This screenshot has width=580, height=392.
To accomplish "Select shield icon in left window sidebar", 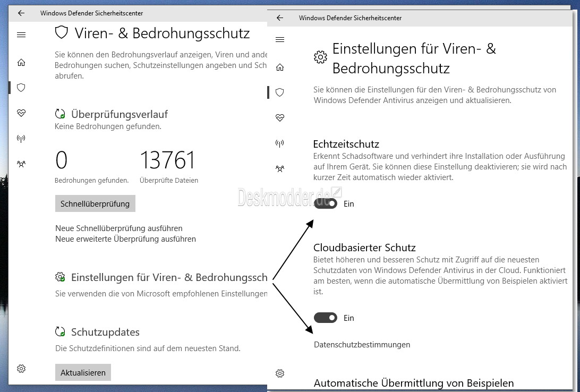I will [21, 88].
